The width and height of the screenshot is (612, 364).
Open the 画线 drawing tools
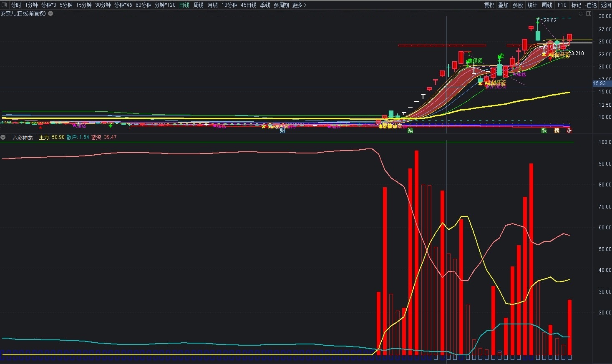point(547,5)
